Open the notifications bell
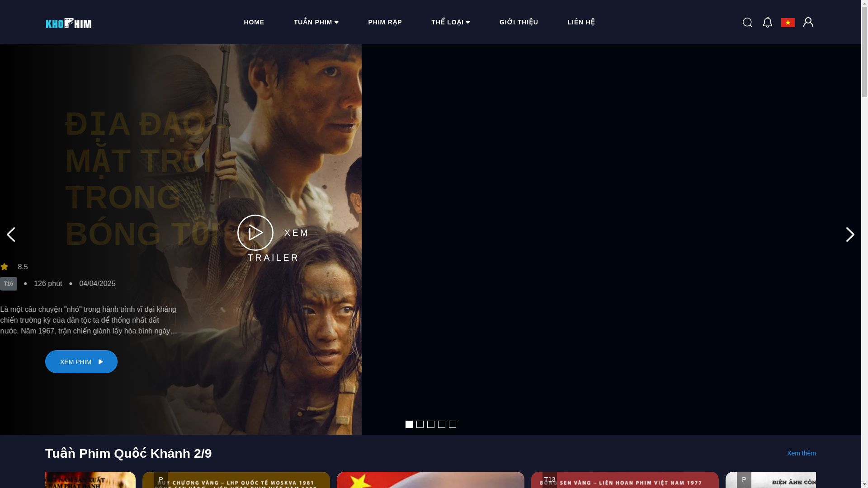The height and width of the screenshot is (488, 868). [x=768, y=22]
